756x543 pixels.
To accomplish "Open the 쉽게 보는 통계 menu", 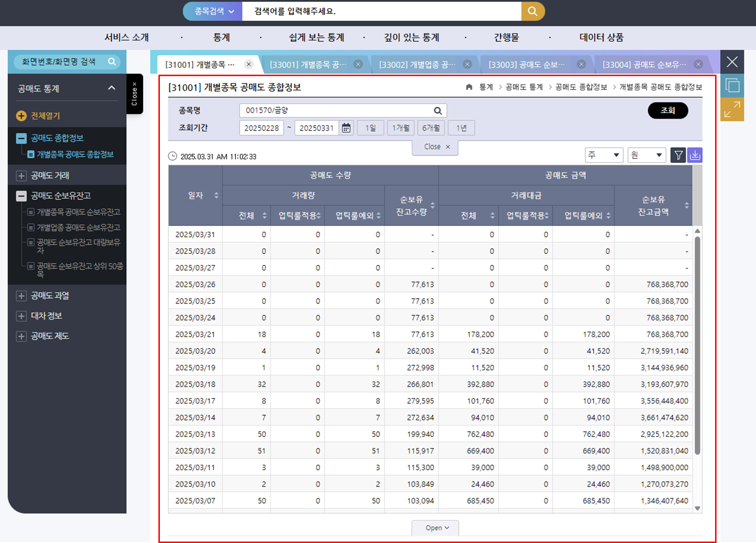I will (x=316, y=38).
